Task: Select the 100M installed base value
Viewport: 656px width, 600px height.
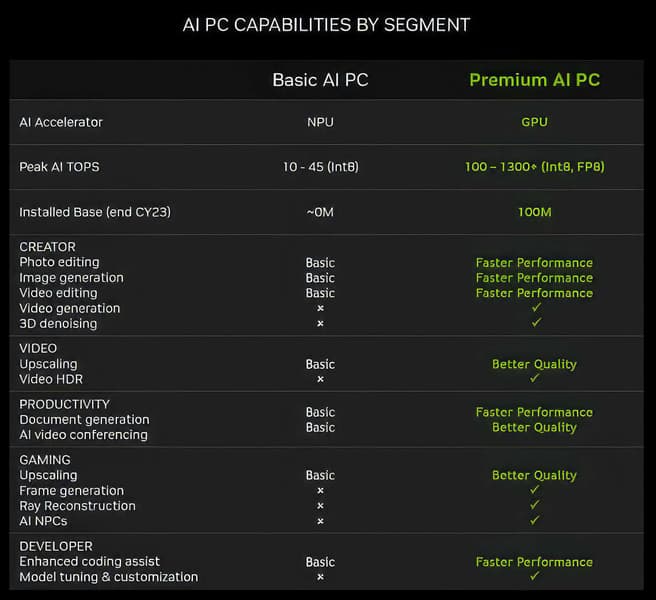Action: tap(535, 212)
